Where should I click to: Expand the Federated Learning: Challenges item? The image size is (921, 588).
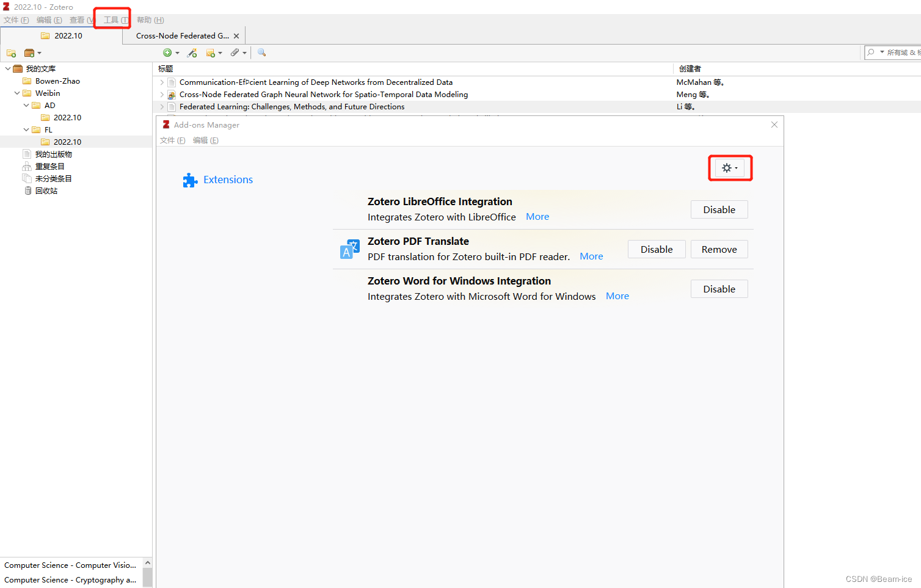coord(162,107)
